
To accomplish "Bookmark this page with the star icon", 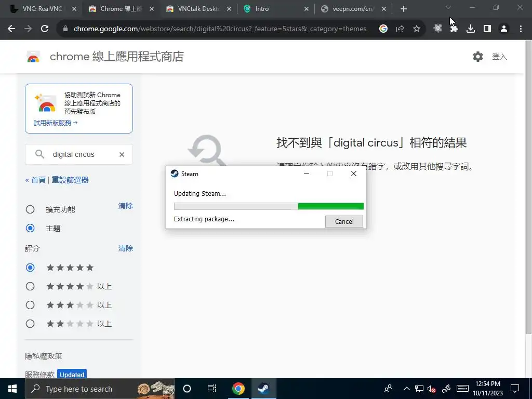I will pos(417,29).
